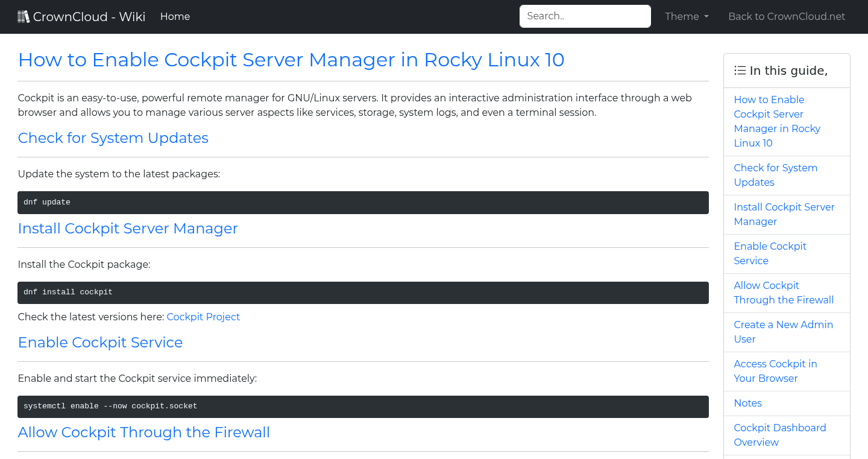Click the Search input field

tap(585, 16)
